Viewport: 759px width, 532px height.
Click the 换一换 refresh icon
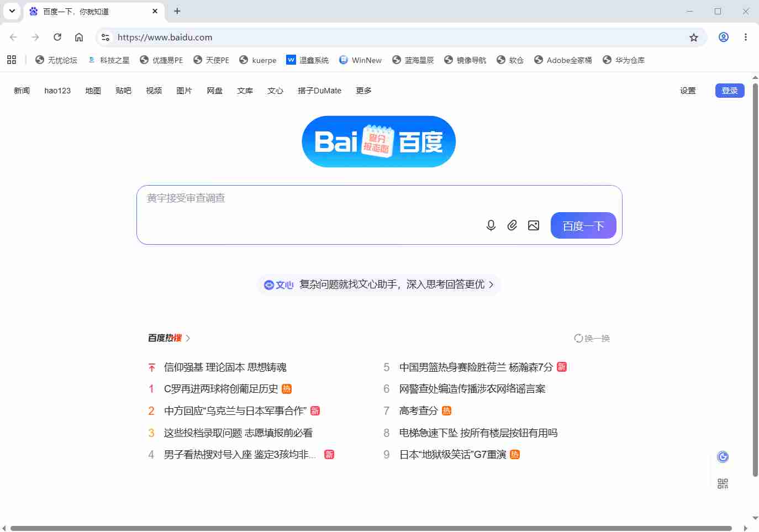click(578, 338)
